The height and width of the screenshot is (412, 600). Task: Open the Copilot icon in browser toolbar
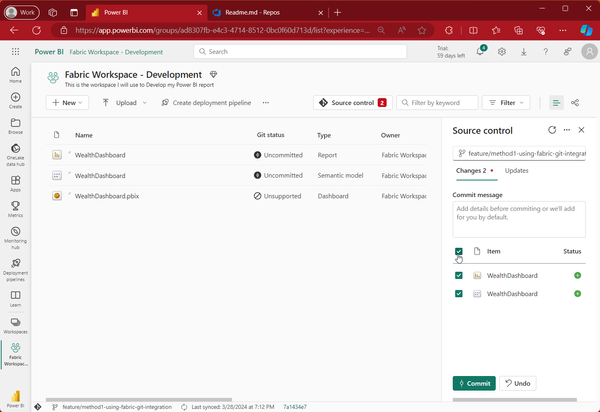586,30
